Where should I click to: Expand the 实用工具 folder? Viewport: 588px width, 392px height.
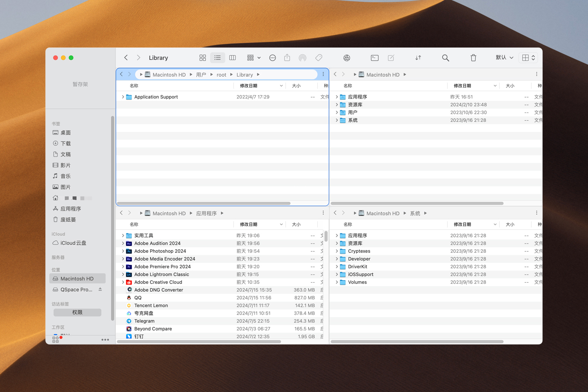[x=123, y=236]
